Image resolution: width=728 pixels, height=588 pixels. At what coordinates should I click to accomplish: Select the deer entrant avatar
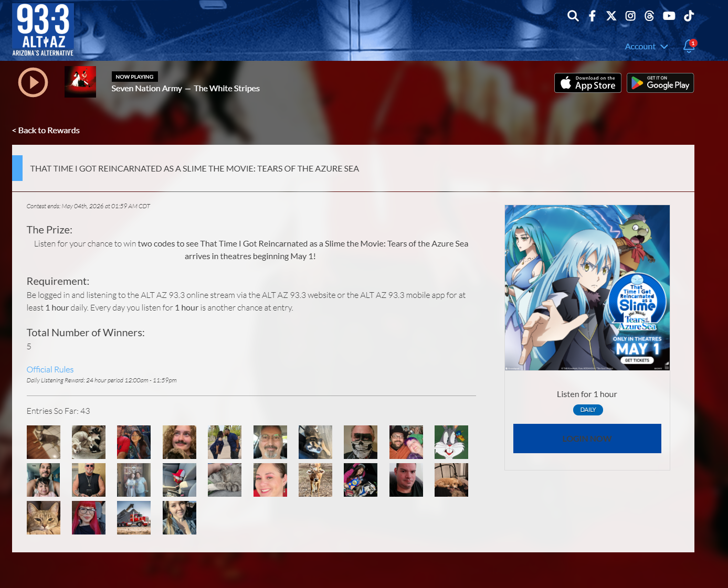click(x=315, y=480)
